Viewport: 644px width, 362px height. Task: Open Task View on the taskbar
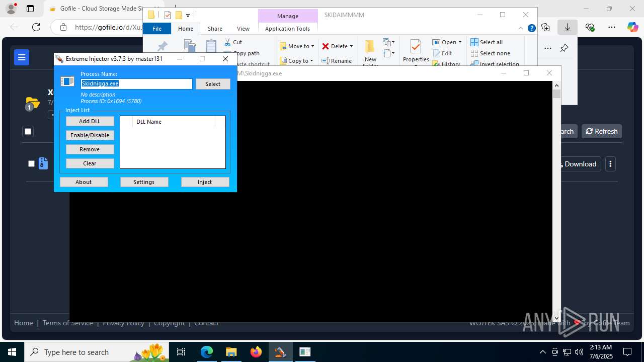[181, 352]
